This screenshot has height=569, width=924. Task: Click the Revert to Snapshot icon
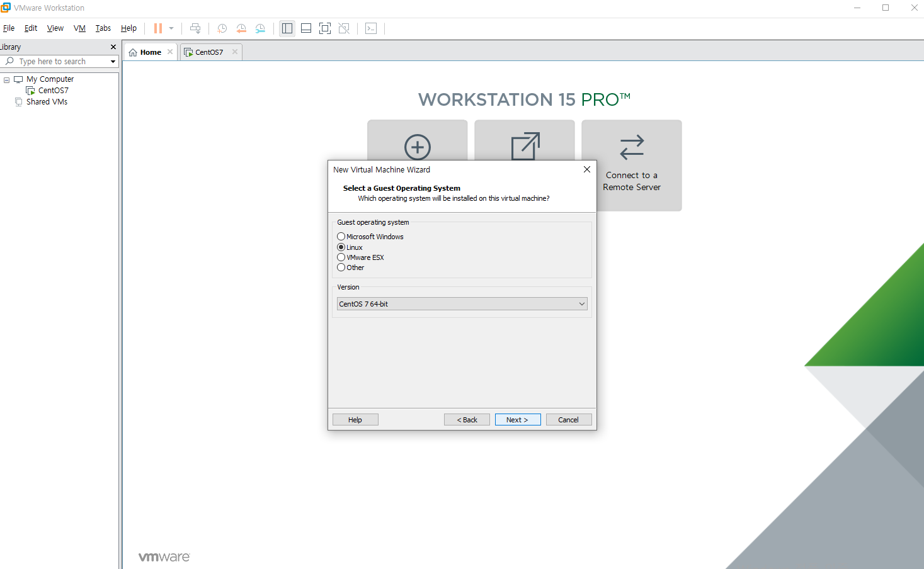click(x=241, y=28)
